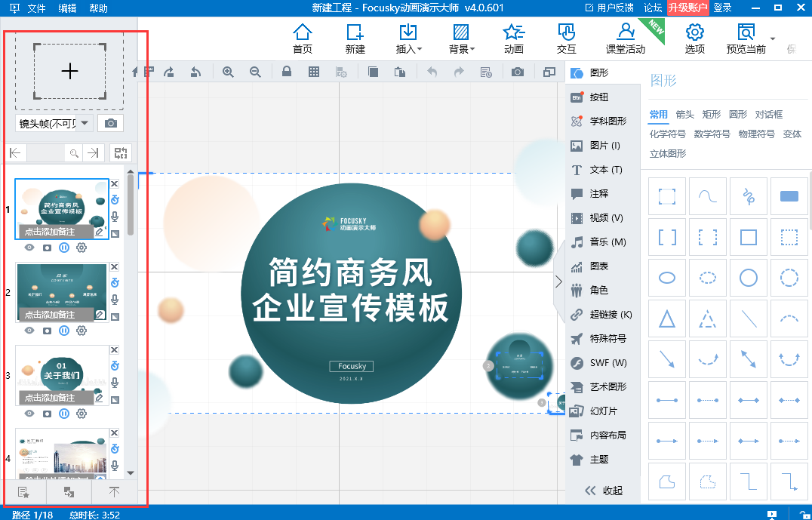Open the 镜头帧 dropdown in the preview panel
This screenshot has height=520, width=812.
coord(85,122)
